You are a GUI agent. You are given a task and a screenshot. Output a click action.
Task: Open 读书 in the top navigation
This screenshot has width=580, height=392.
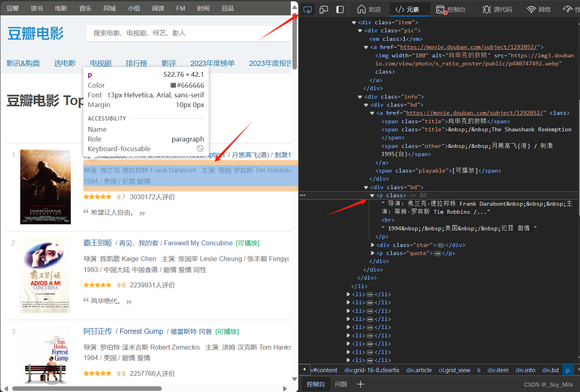pos(37,8)
